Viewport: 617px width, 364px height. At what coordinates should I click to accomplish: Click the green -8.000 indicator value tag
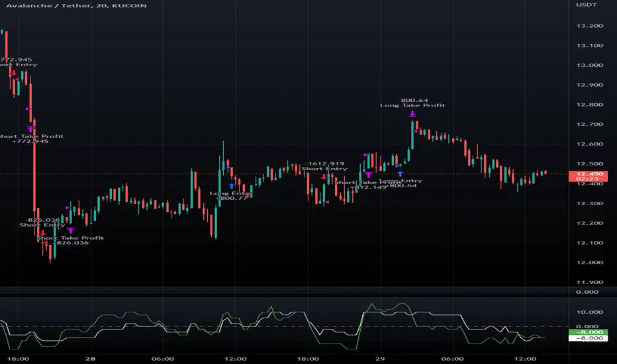coord(589,332)
